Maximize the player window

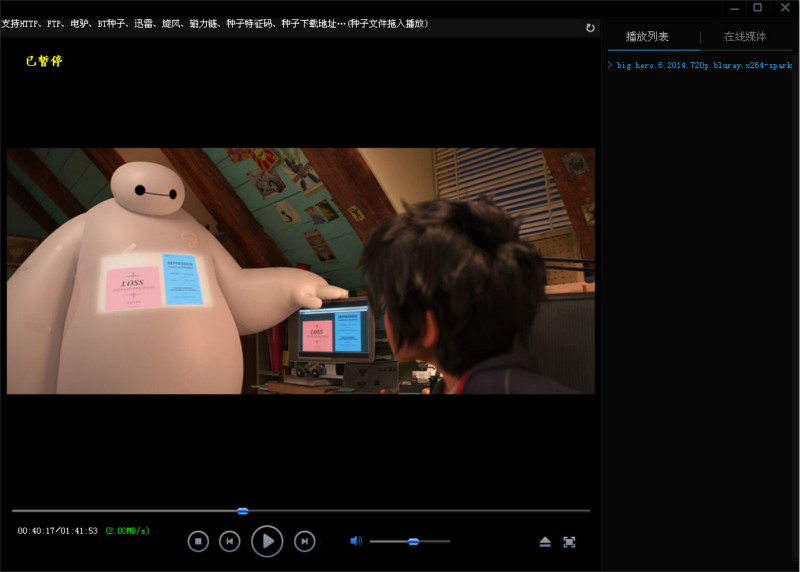757,8
